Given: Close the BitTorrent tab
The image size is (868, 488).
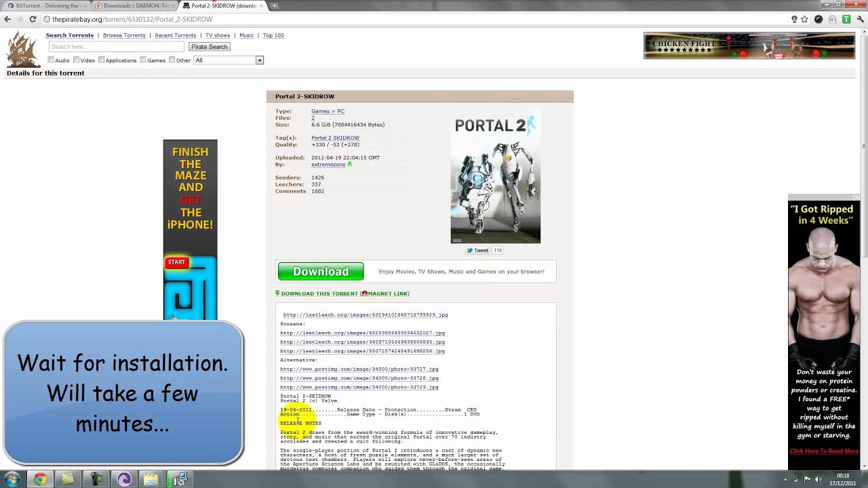Looking at the screenshot, I should point(85,5).
